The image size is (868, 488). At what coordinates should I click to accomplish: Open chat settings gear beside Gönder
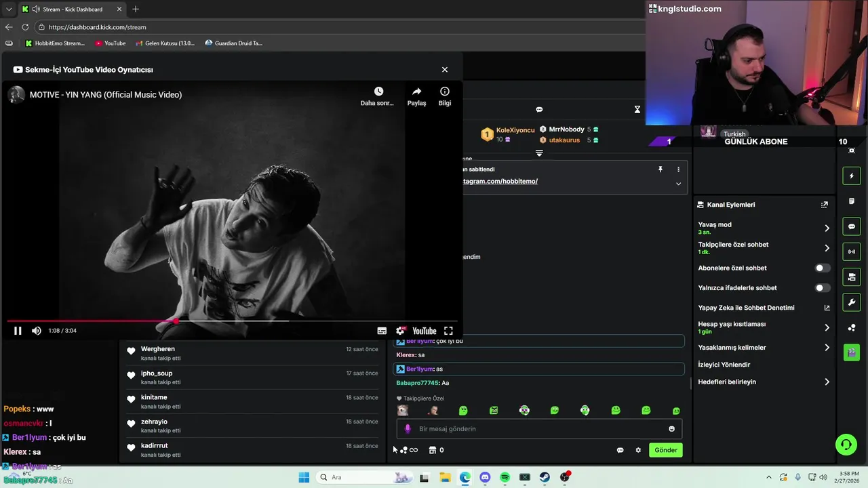[638, 450]
